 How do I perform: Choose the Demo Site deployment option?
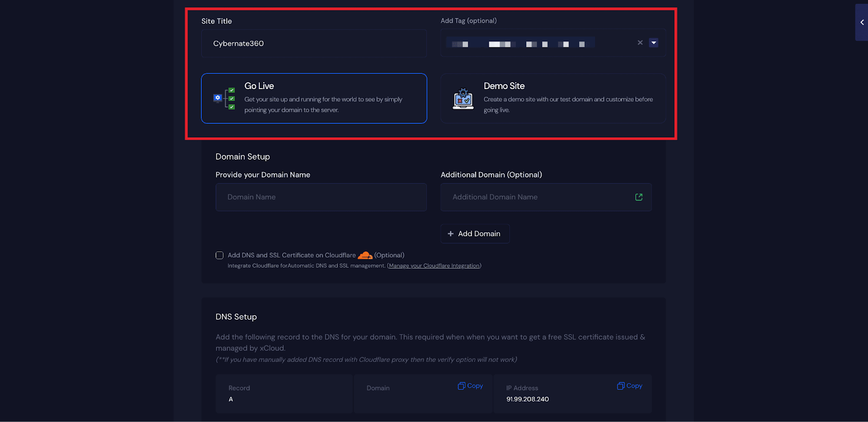point(553,98)
